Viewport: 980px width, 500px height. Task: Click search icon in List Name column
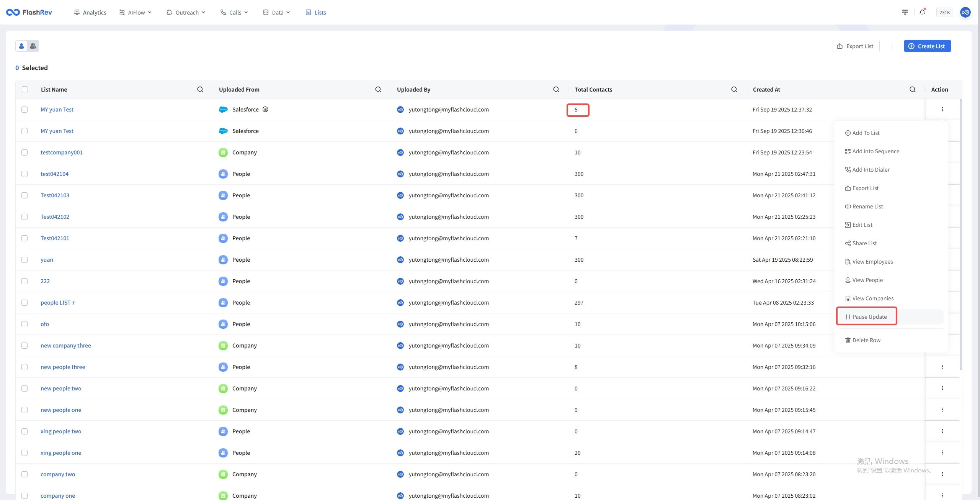click(200, 89)
